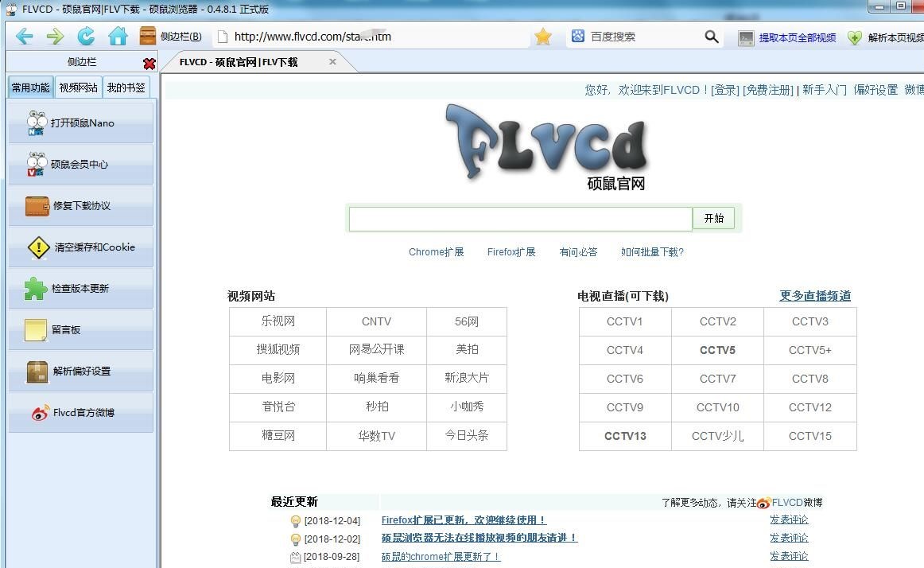Viewport: 924px width, 568px height.
Task: Click the magnifier search icon
Action: [x=711, y=37]
